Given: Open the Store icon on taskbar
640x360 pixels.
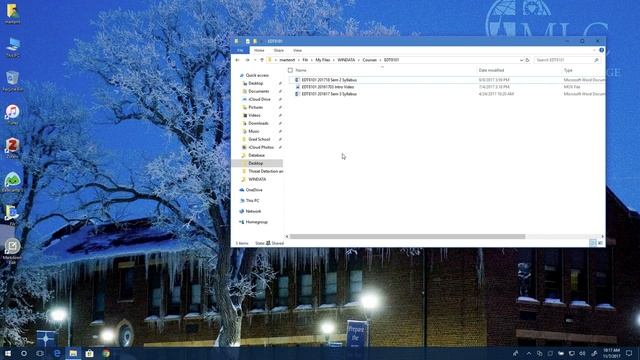Looking at the screenshot, I should [x=89, y=353].
